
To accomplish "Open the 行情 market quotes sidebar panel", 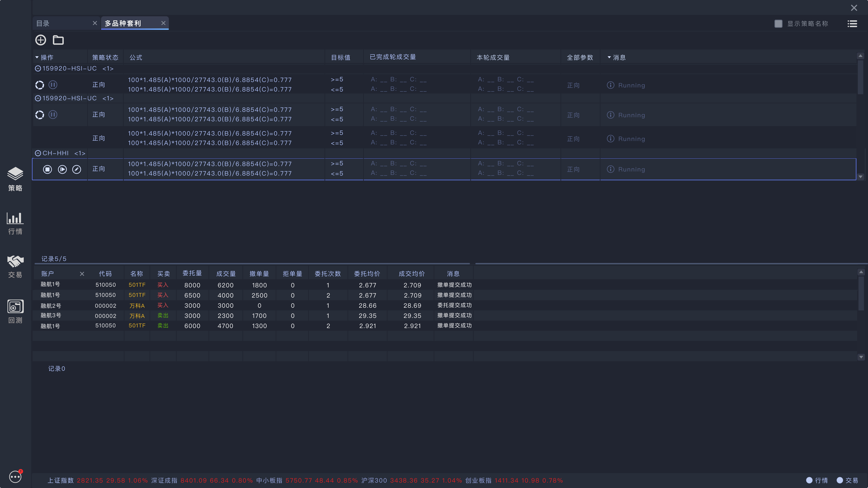I will [15, 223].
